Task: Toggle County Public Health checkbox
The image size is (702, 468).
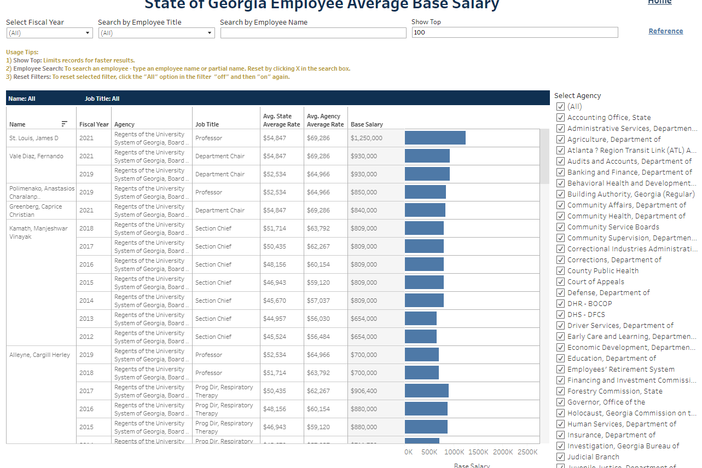Action: pyautogui.click(x=560, y=270)
